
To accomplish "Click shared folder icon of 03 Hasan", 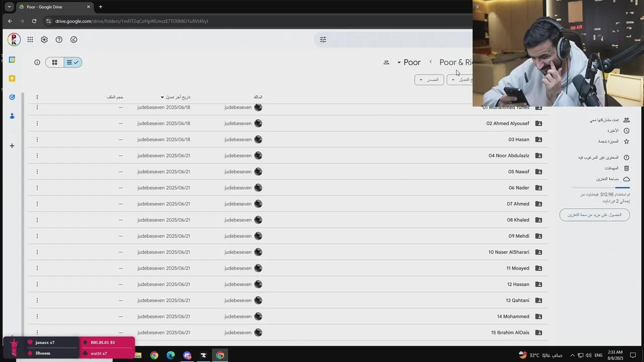I will tap(538, 139).
